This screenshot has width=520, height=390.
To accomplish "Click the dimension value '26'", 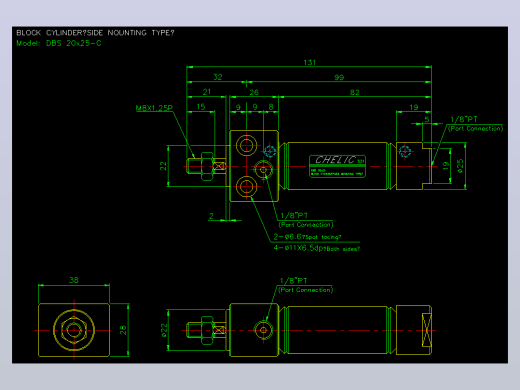I will point(254,92).
